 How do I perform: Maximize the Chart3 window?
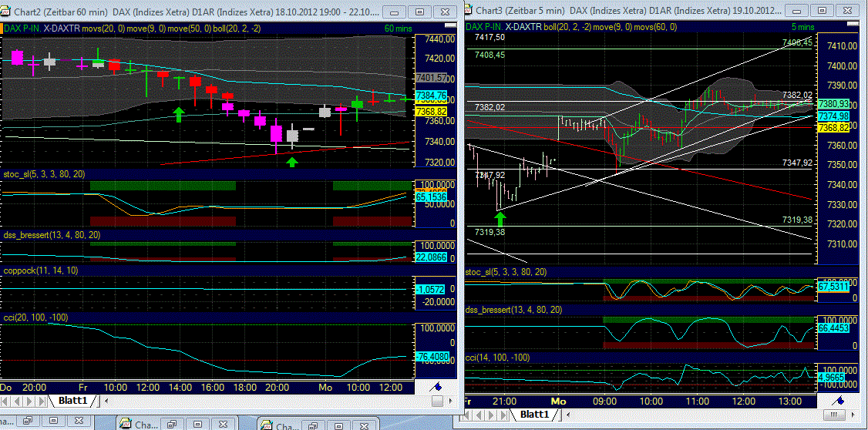click(x=823, y=10)
